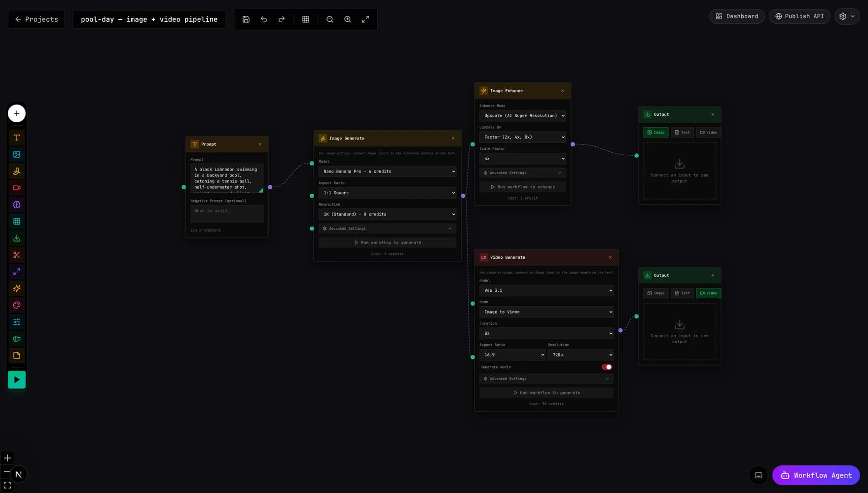Select the banana Image Generate tool
The width and height of the screenshot is (868, 493).
pos(17,171)
